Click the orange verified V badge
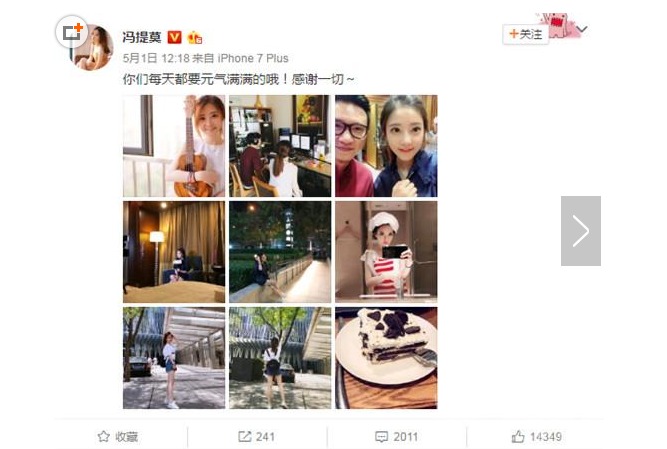The width and height of the screenshot is (667, 449). click(174, 37)
